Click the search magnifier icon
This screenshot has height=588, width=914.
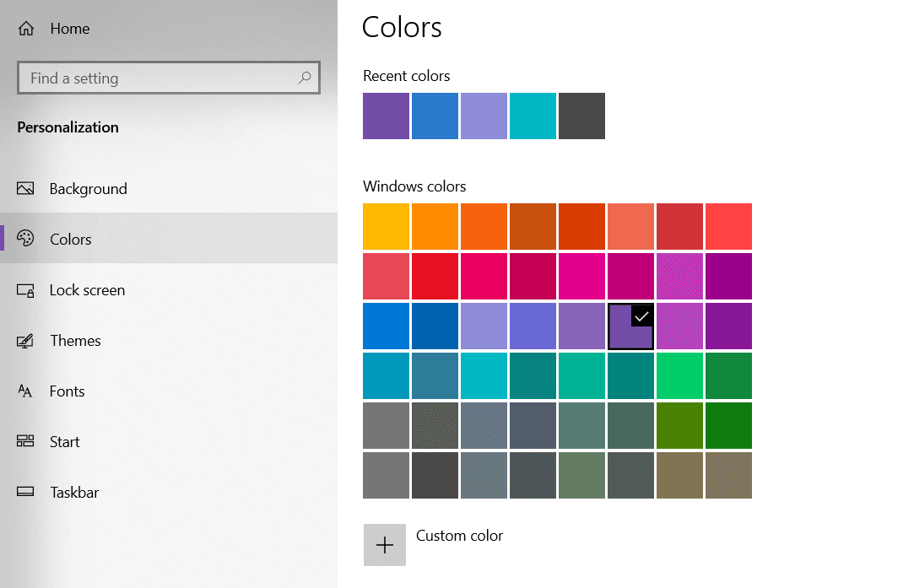click(x=305, y=78)
